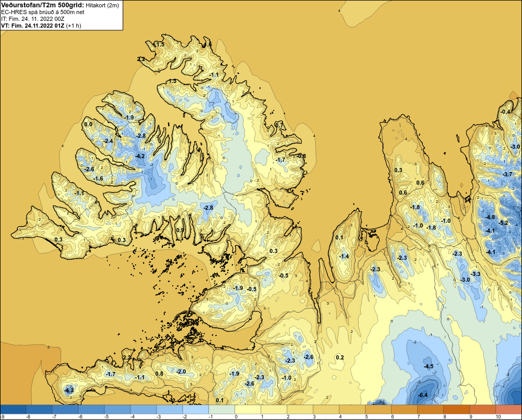Select the legend color swatch between -9 and -8
Screen dimensions: 522x420
coord(13,409)
